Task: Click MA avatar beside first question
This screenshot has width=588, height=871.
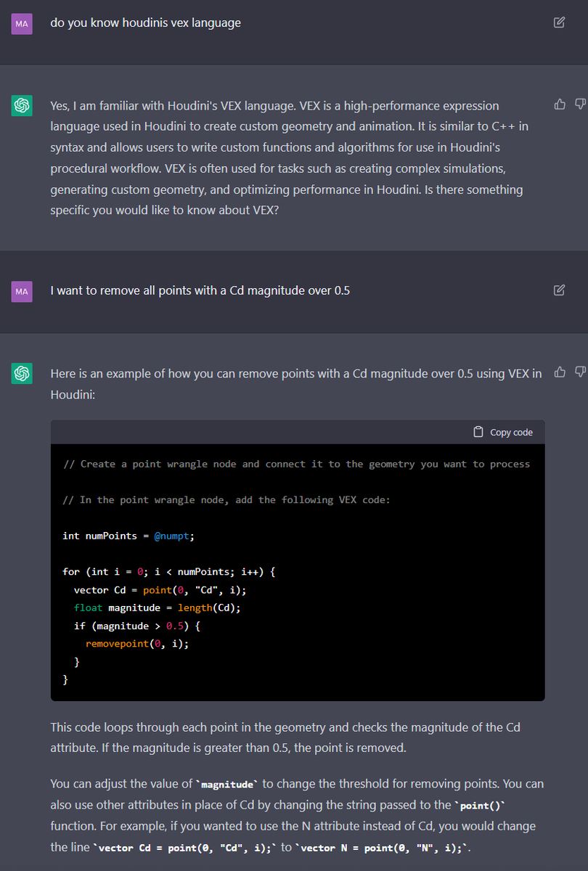Action: (22, 24)
